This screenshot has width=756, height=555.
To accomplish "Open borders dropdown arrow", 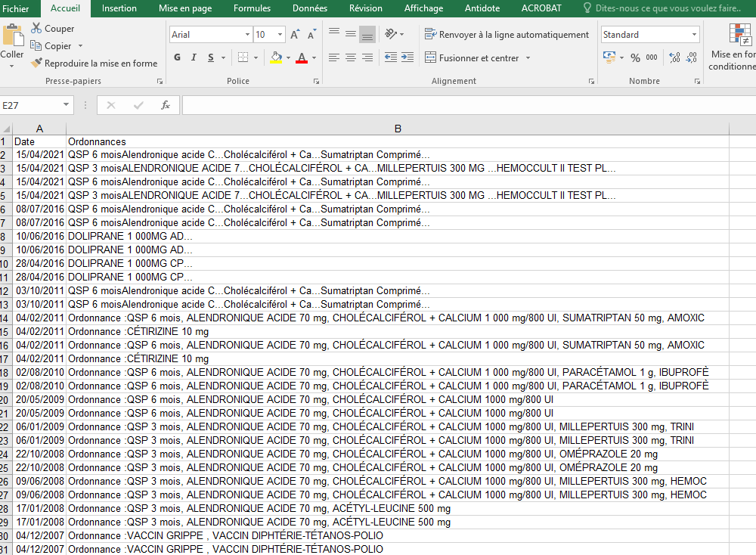I will point(256,58).
